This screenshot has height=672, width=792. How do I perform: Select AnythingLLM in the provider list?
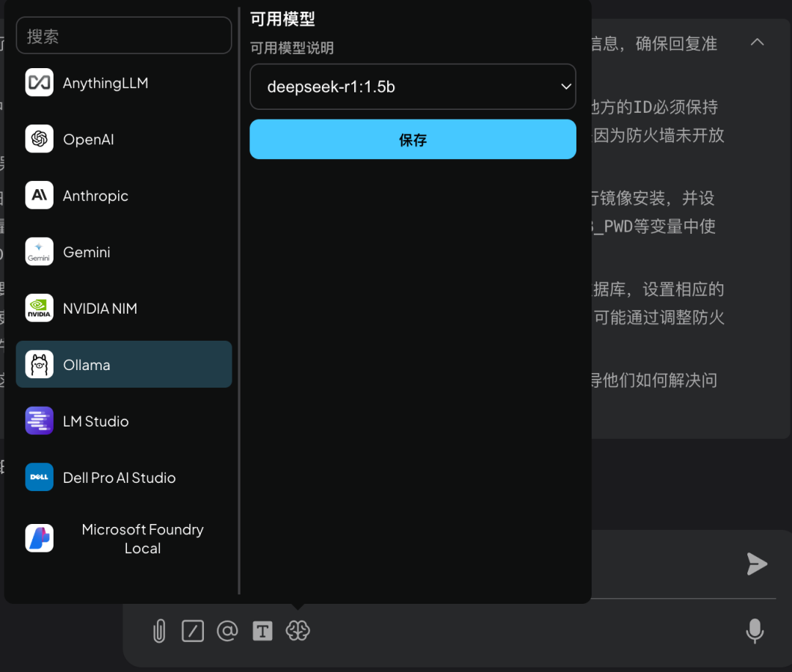124,83
